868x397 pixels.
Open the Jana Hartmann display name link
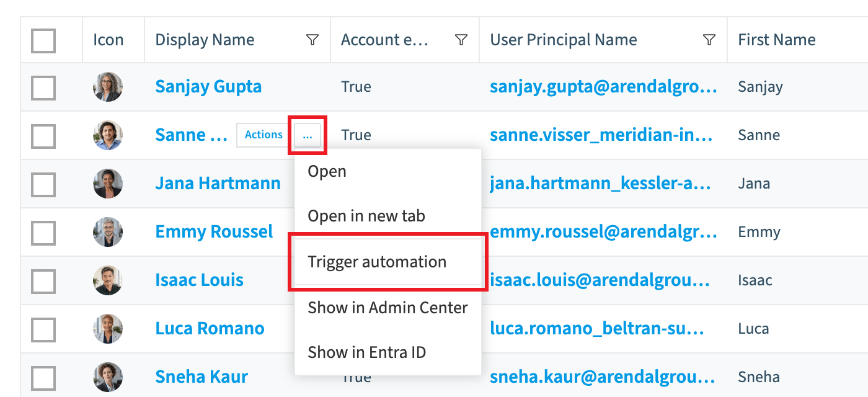click(x=218, y=183)
